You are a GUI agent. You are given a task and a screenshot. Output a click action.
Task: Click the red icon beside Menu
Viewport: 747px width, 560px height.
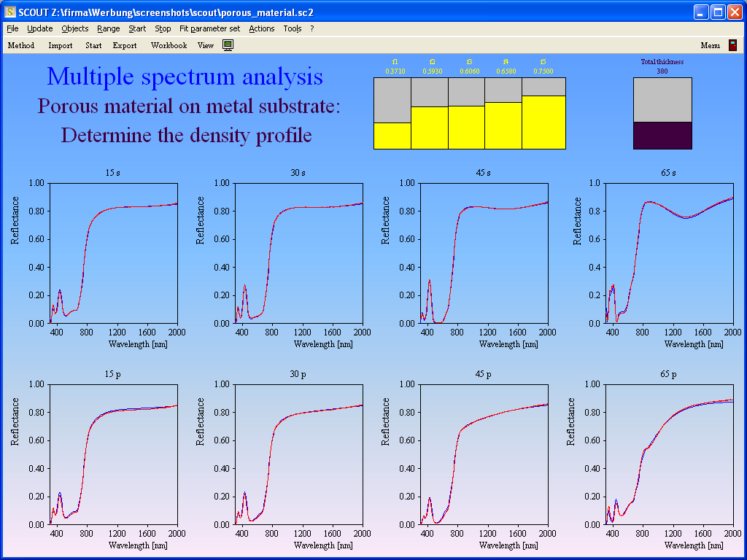(x=732, y=45)
